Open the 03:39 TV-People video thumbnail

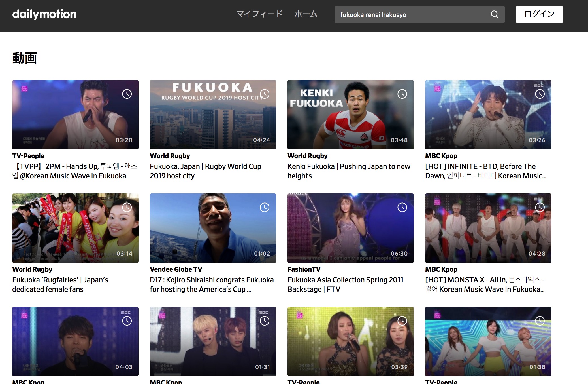[351, 341]
